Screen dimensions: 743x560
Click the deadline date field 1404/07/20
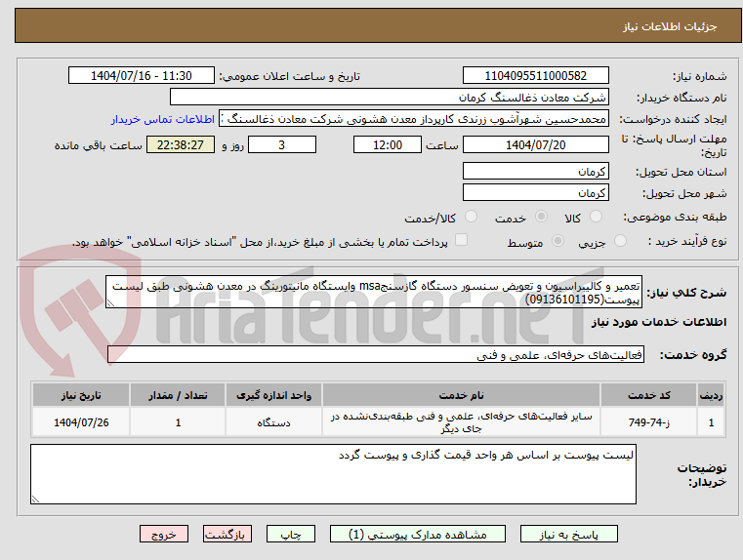[x=535, y=144]
